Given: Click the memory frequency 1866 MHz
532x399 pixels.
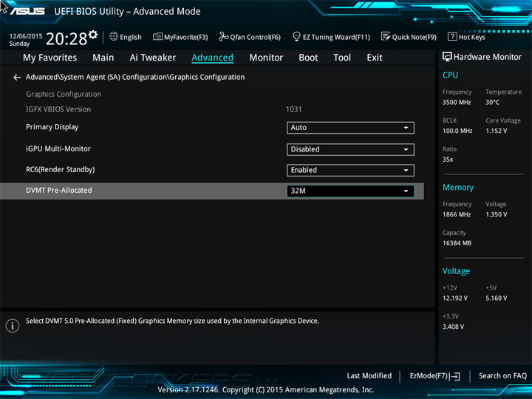Looking at the screenshot, I should click(457, 215).
